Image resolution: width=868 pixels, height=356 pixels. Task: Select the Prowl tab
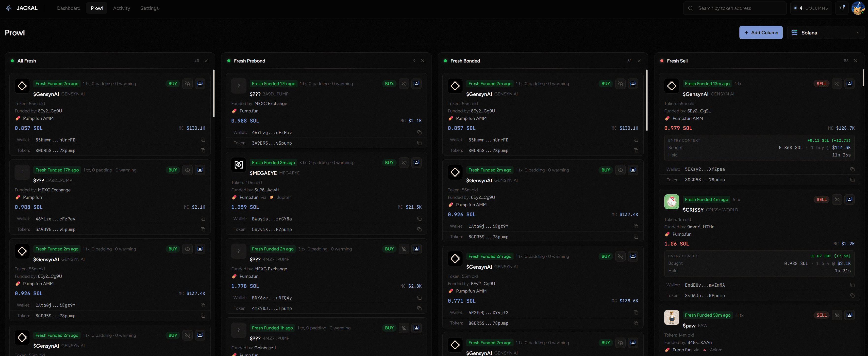point(97,8)
